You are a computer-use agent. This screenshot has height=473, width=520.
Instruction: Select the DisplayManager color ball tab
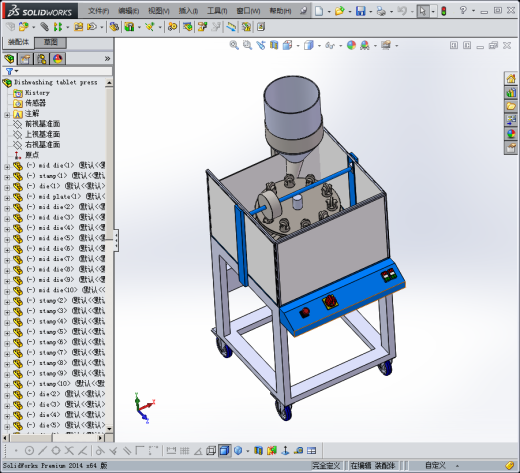point(58,59)
